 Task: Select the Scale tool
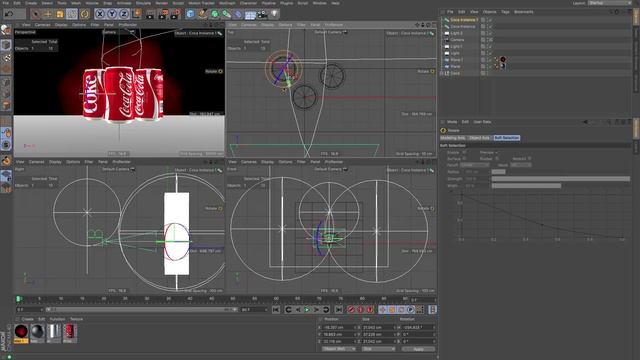coord(60,14)
